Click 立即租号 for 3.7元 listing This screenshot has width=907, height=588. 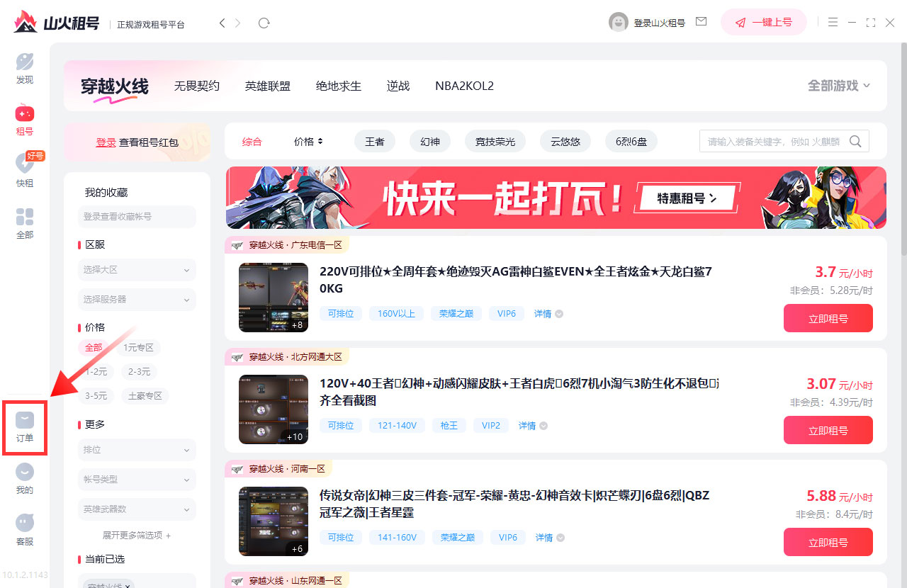click(828, 318)
